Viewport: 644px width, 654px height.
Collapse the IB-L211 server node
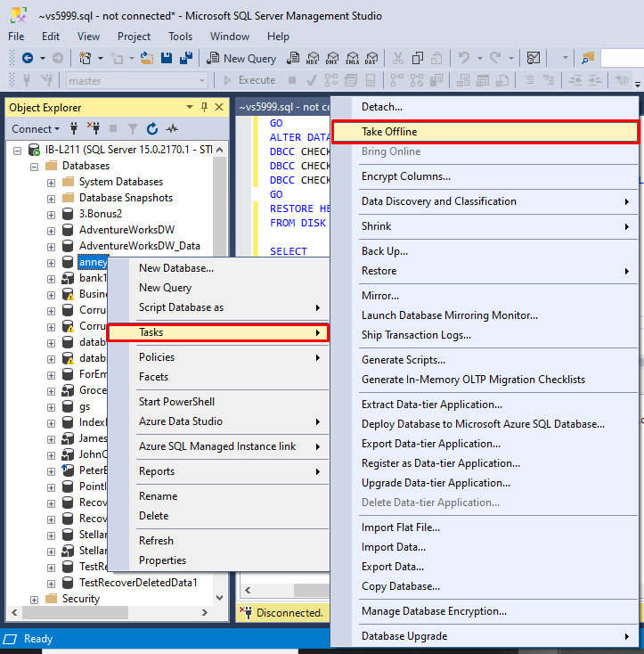(x=18, y=151)
